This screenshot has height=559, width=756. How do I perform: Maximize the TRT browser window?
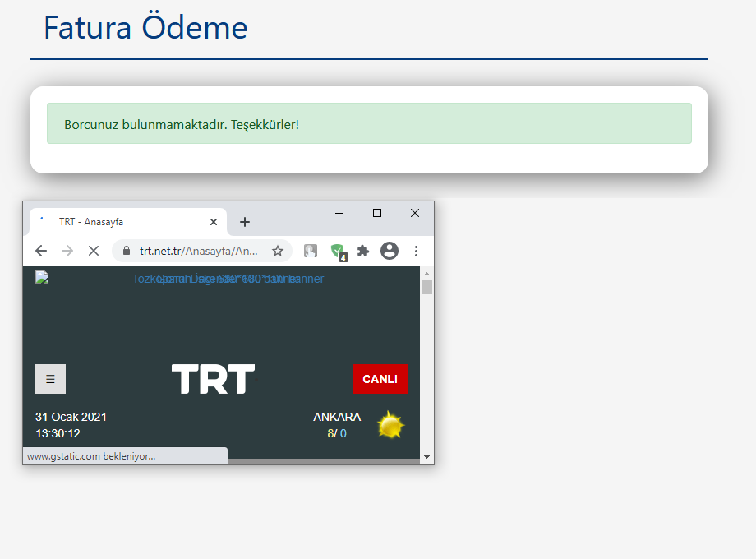point(377,213)
